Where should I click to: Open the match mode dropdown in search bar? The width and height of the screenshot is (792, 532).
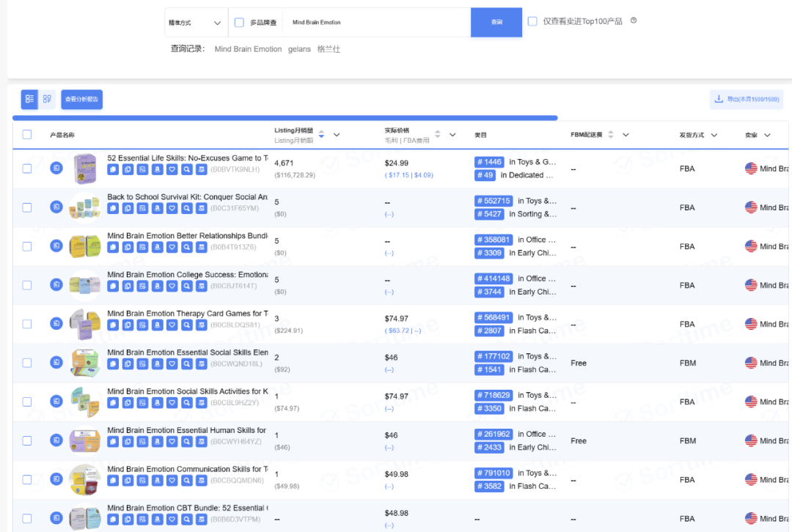[196, 23]
